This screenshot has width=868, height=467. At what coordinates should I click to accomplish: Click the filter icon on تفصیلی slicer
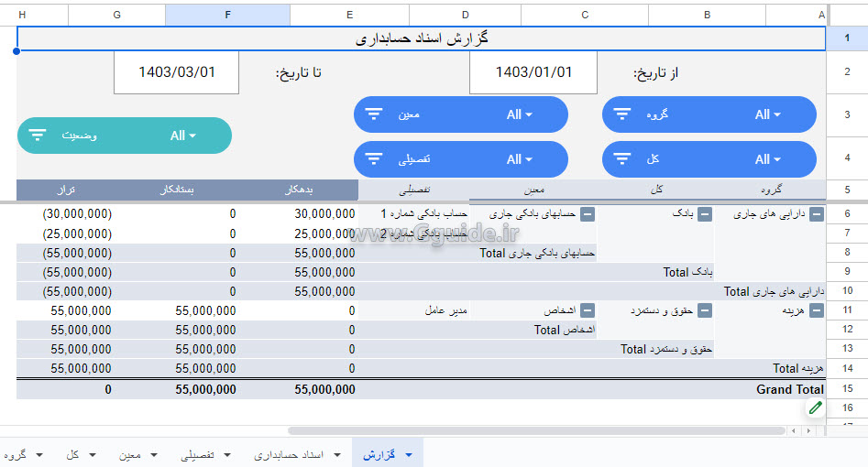[x=374, y=159]
